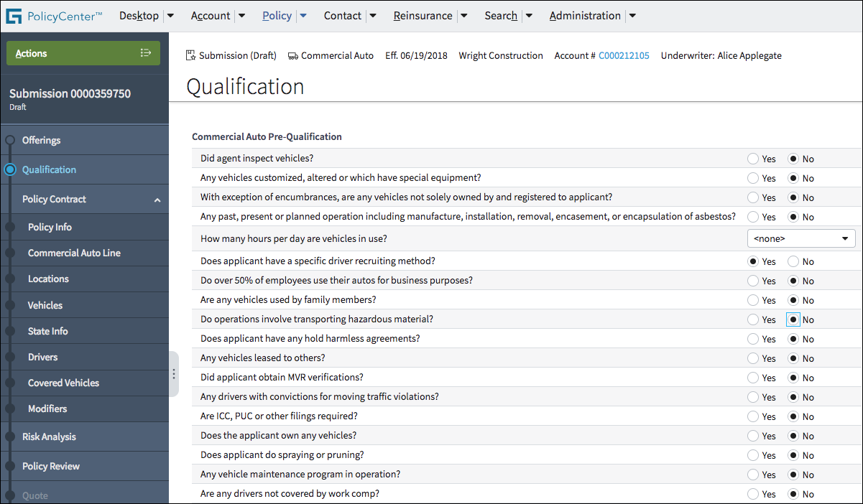Go to Covered Vehicles in sidebar

63,383
